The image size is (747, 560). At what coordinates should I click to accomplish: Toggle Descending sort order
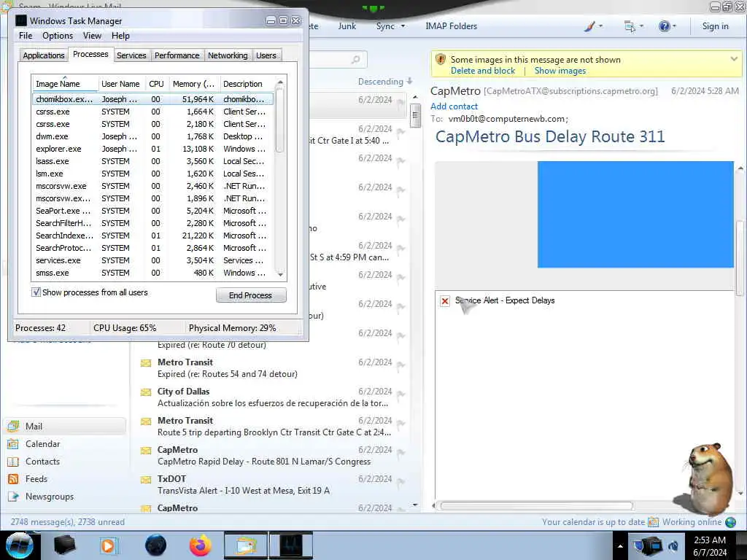(x=385, y=82)
